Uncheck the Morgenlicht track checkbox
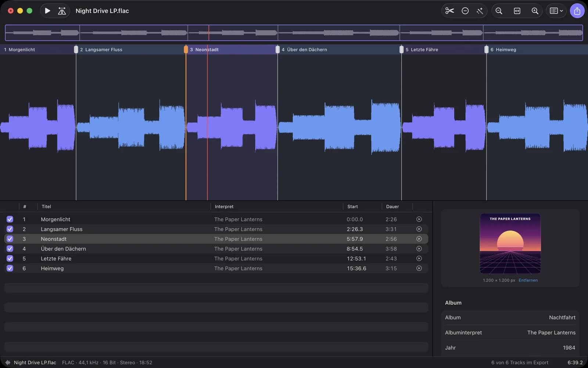 tap(10, 219)
